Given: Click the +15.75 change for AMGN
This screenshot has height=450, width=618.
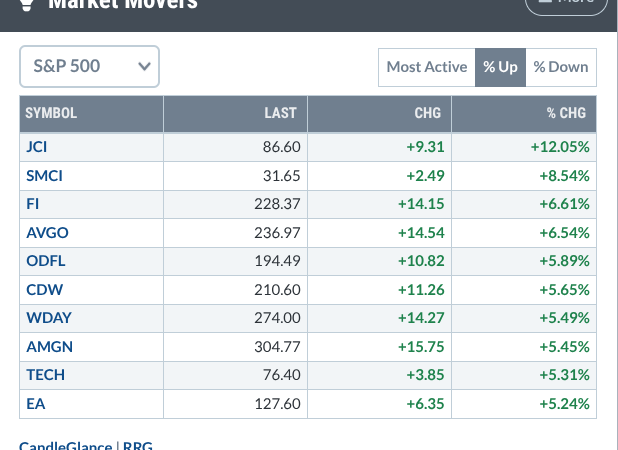Looking at the screenshot, I should (421, 347).
